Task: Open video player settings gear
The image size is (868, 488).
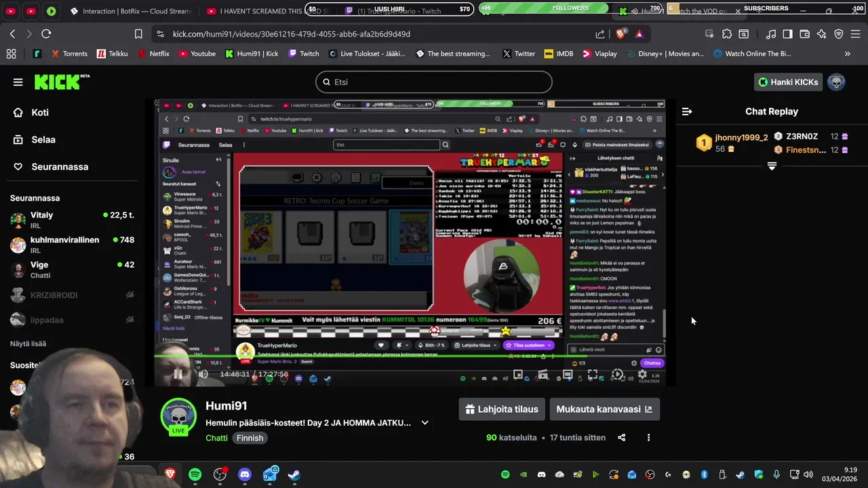Action: point(642,374)
